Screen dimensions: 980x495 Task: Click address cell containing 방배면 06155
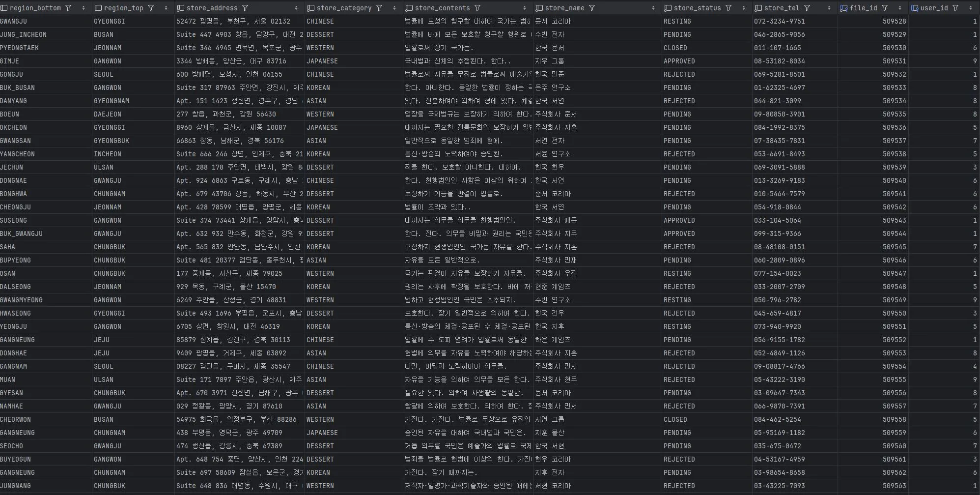point(240,74)
